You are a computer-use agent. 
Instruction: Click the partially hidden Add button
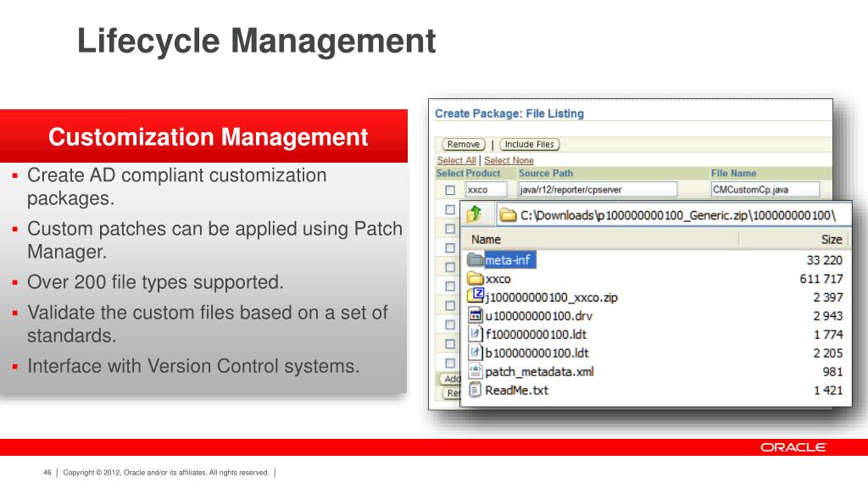451,379
